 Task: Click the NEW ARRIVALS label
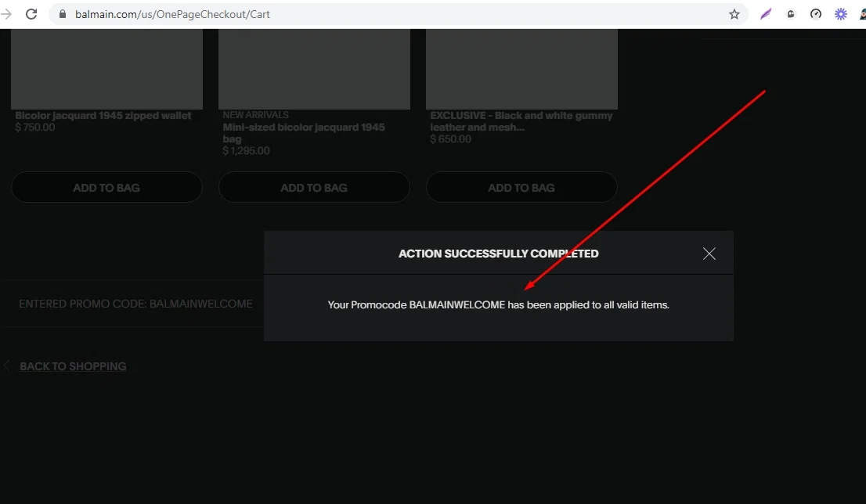[256, 115]
